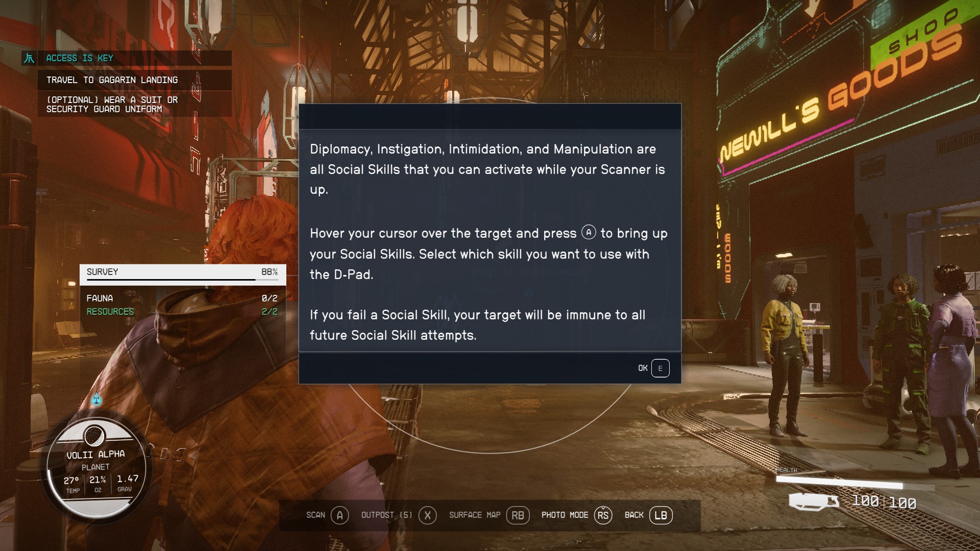
Task: Select the TRAVEL TO GAGARIN LANDING objective
Action: [112, 80]
